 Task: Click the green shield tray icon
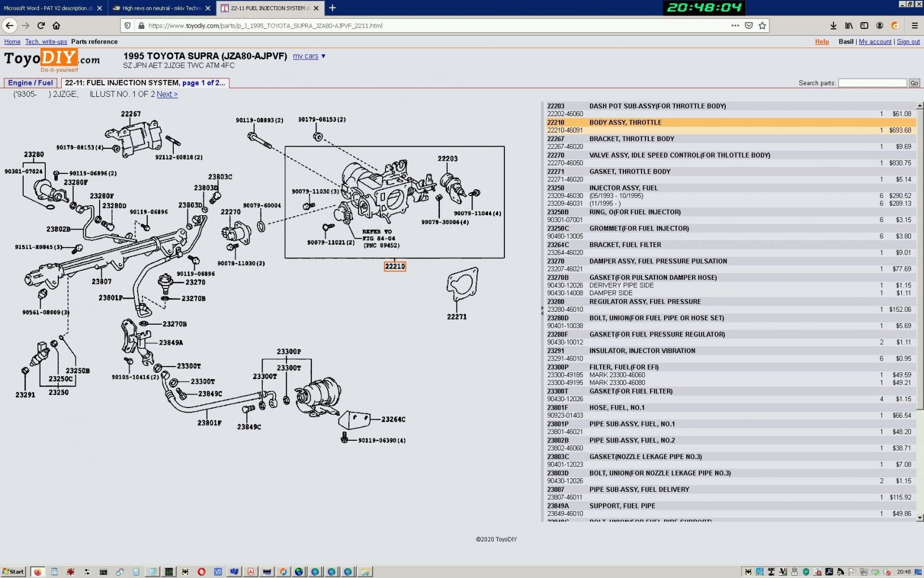click(806, 572)
